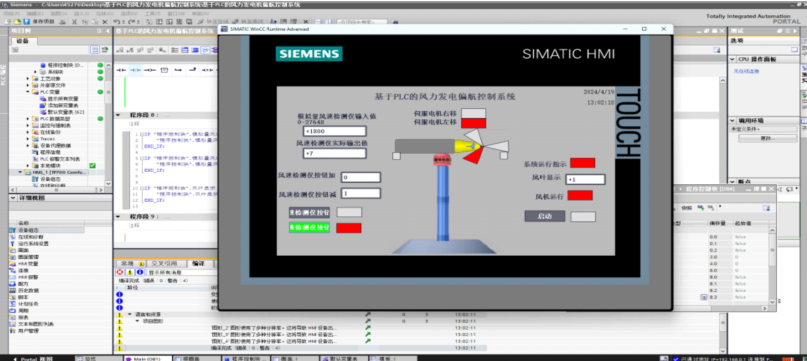Toggle the yellow warning filter icon
Viewport: 807px width, 361px height.
click(x=130, y=272)
